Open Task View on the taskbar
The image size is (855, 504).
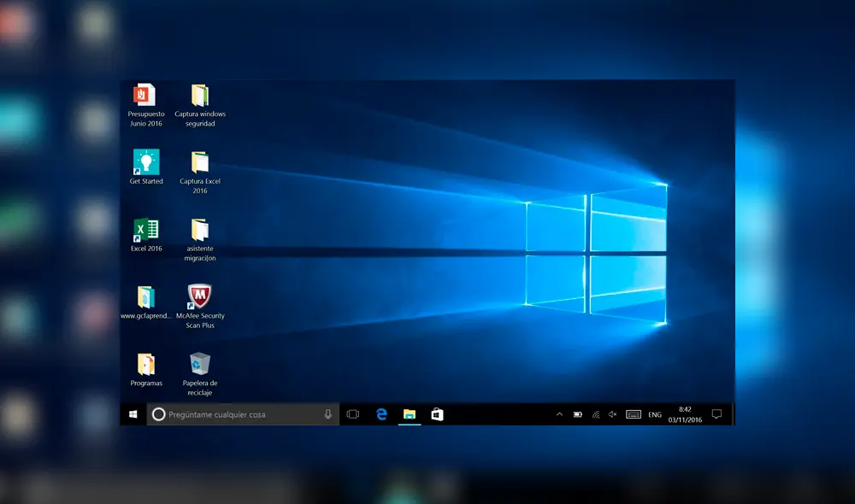352,414
